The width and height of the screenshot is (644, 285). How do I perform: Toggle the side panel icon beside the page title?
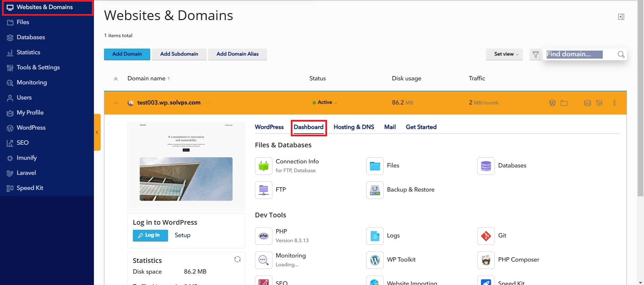[x=621, y=17]
